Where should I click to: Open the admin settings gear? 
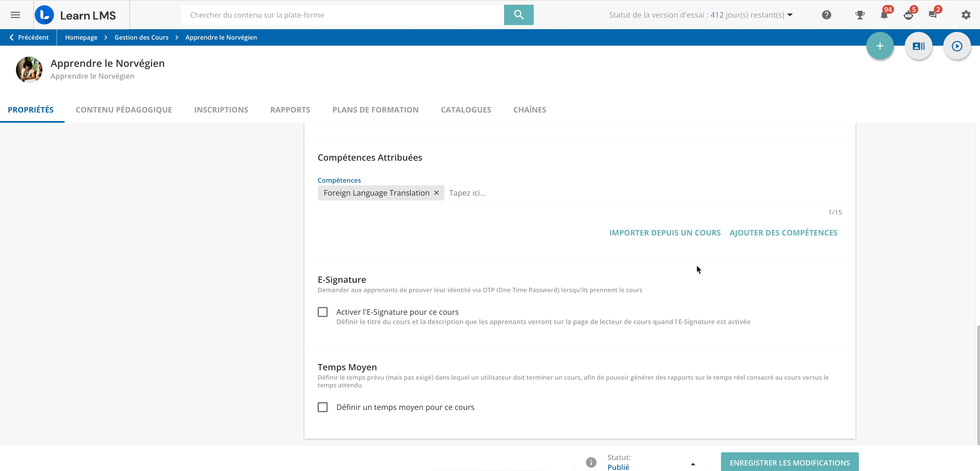click(x=966, y=15)
